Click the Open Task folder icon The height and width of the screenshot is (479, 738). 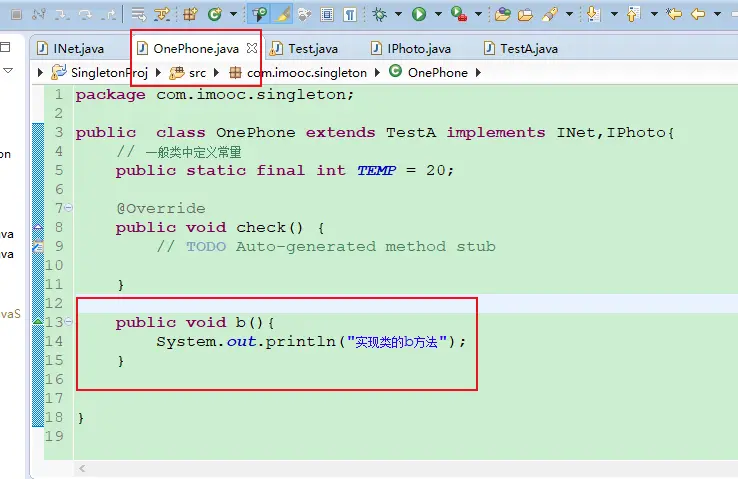(x=525, y=15)
